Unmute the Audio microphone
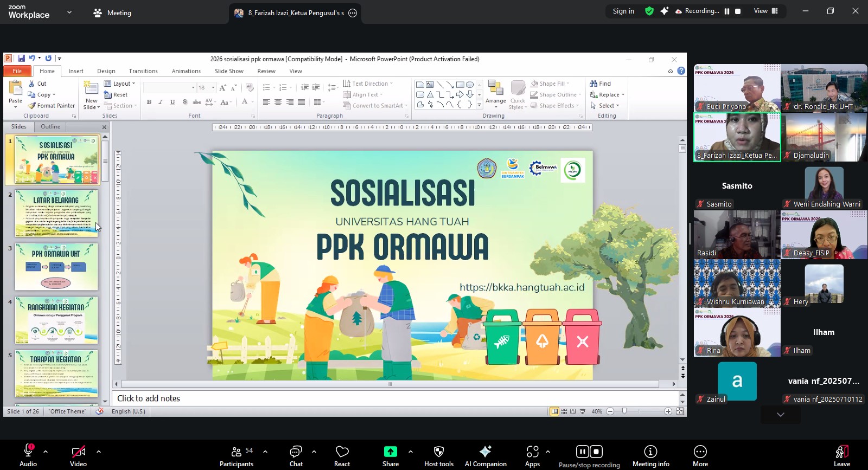 [x=28, y=452]
